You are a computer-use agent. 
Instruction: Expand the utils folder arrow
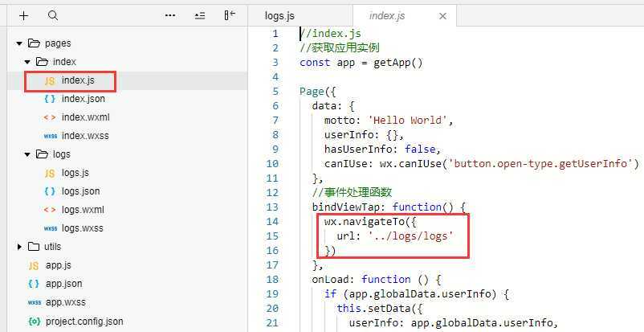point(19,247)
